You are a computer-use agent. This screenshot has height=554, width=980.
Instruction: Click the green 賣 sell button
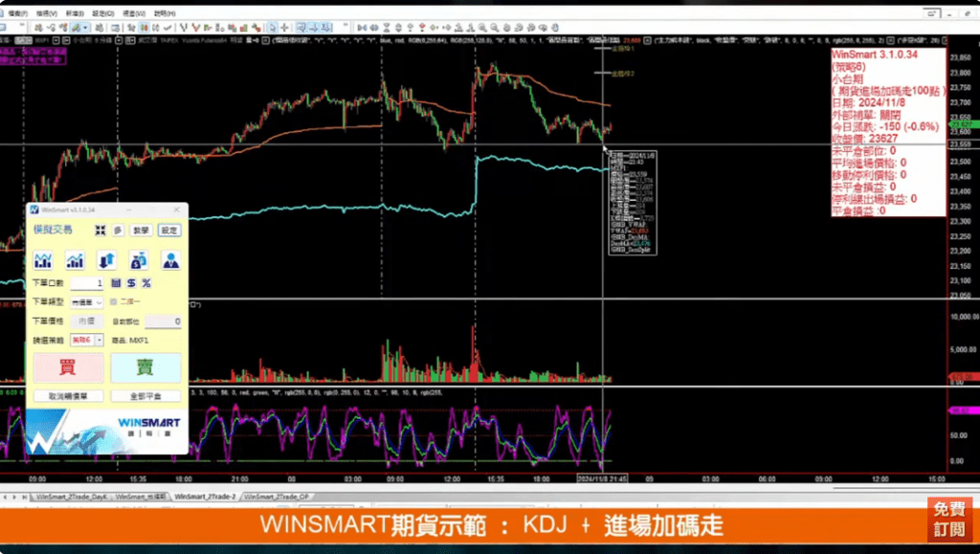(x=145, y=367)
